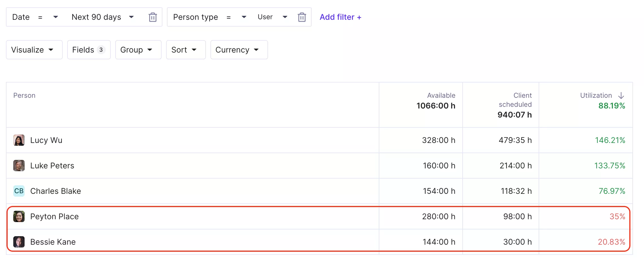
Task: Click the Client scheduled column header
Action: click(x=515, y=100)
